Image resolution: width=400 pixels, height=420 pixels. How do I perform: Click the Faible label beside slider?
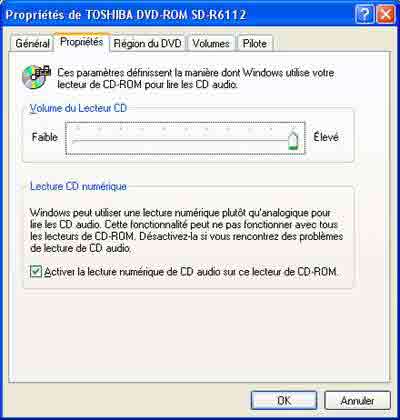click(x=45, y=137)
